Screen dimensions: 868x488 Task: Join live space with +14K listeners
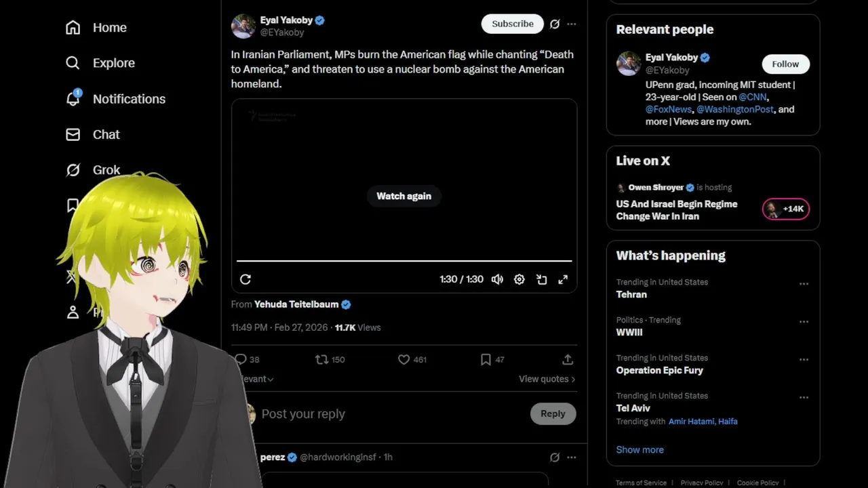coord(786,209)
